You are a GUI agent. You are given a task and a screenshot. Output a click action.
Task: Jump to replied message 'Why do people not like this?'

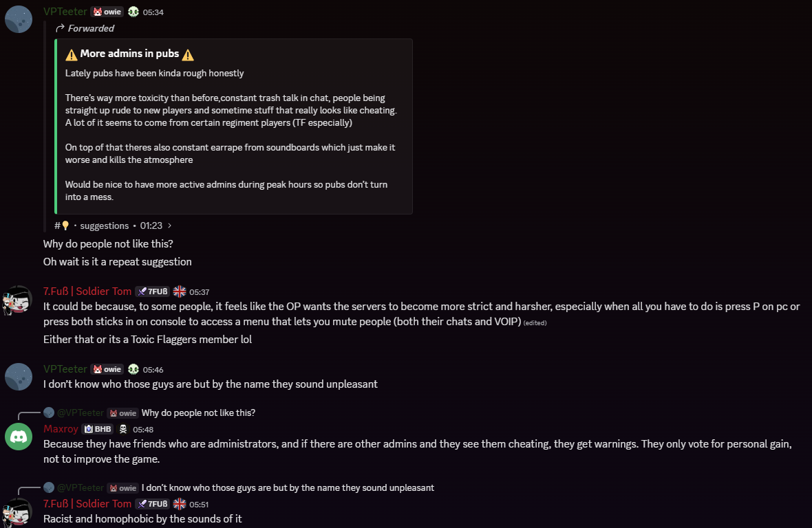coord(198,412)
